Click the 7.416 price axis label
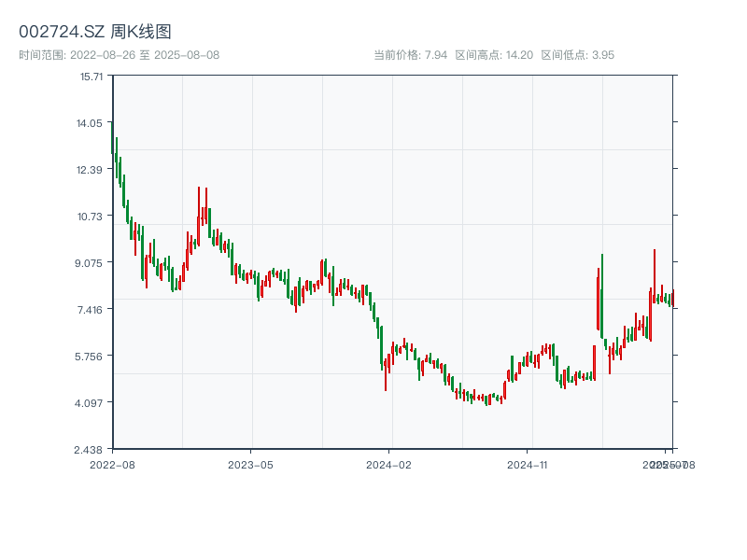The image size is (747, 560). [x=92, y=309]
